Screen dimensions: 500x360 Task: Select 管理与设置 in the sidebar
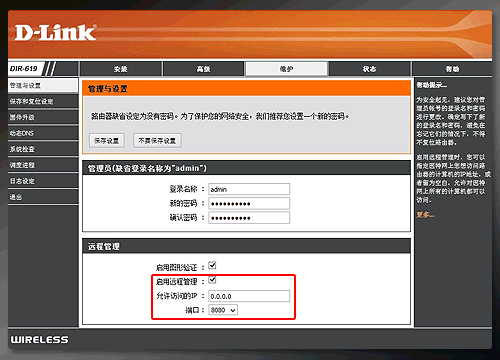click(x=43, y=85)
